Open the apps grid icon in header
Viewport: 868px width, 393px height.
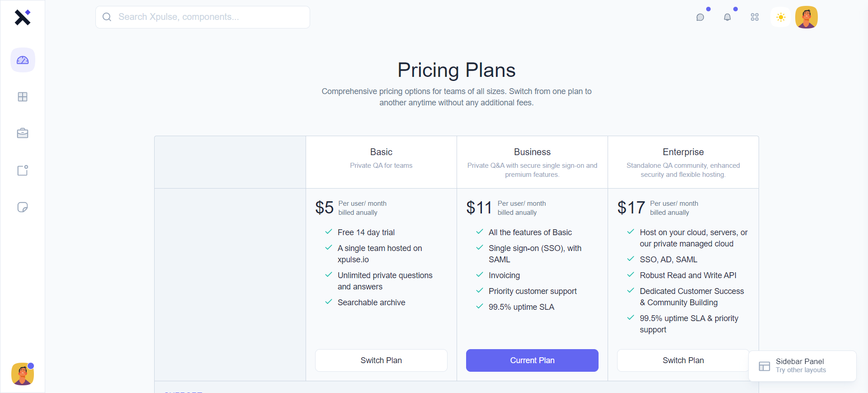click(755, 17)
